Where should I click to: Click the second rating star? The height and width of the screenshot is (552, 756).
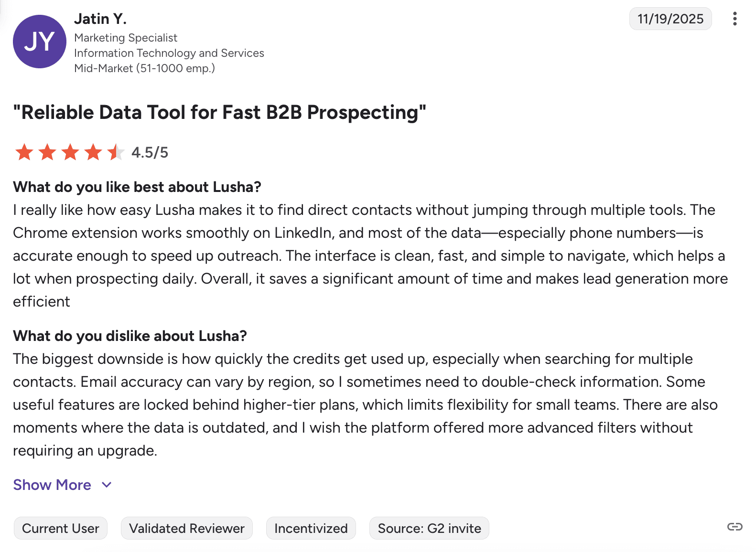pos(47,153)
